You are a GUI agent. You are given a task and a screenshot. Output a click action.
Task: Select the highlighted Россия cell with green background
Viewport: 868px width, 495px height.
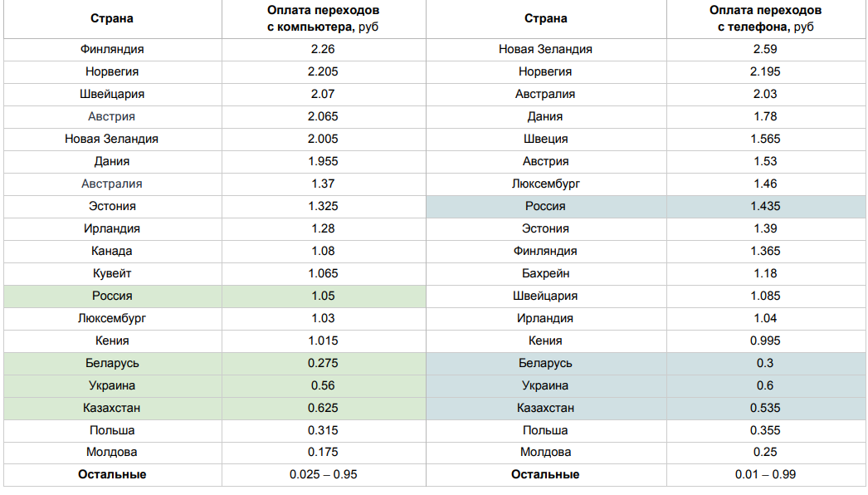112,296
